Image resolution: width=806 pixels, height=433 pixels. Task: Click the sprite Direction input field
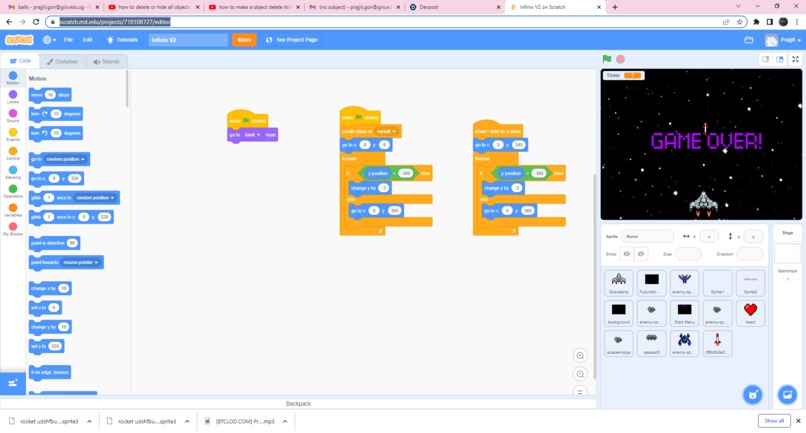[x=750, y=254]
